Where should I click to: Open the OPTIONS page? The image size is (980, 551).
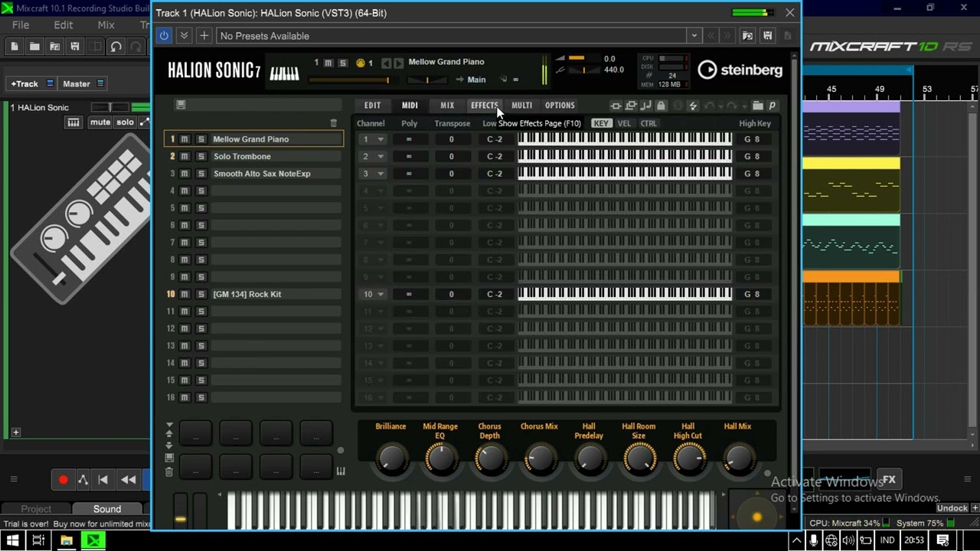click(560, 106)
